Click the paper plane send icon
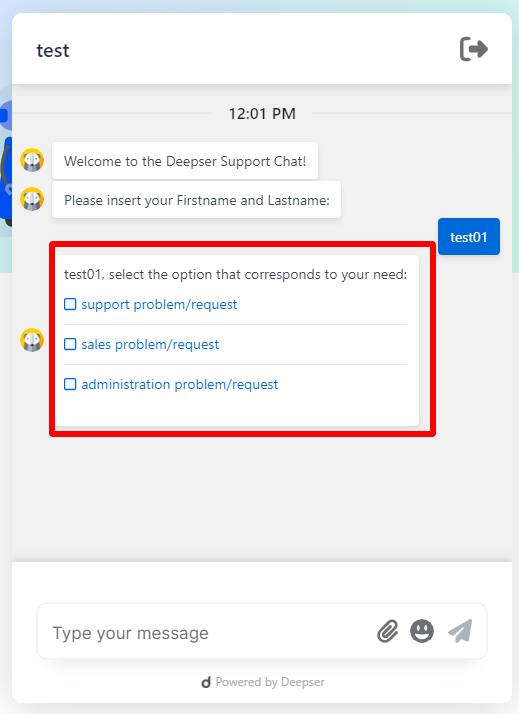Viewport: 519px width, 714px height. (460, 631)
